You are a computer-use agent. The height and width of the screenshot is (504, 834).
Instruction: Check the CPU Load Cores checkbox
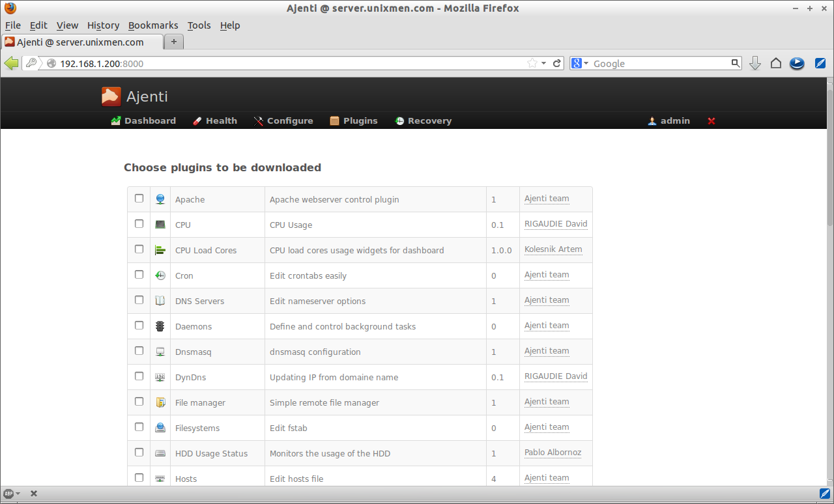[x=139, y=249]
